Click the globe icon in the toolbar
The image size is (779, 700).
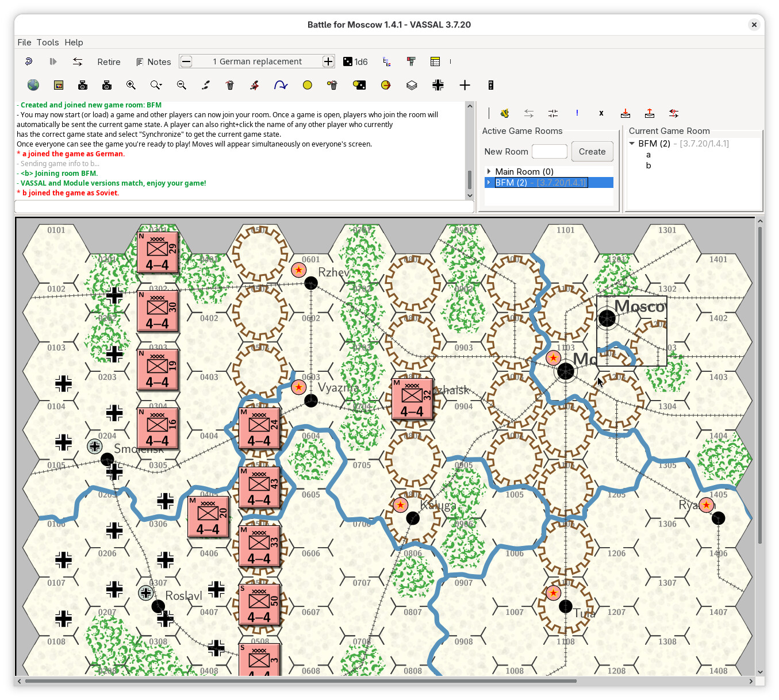[33, 85]
